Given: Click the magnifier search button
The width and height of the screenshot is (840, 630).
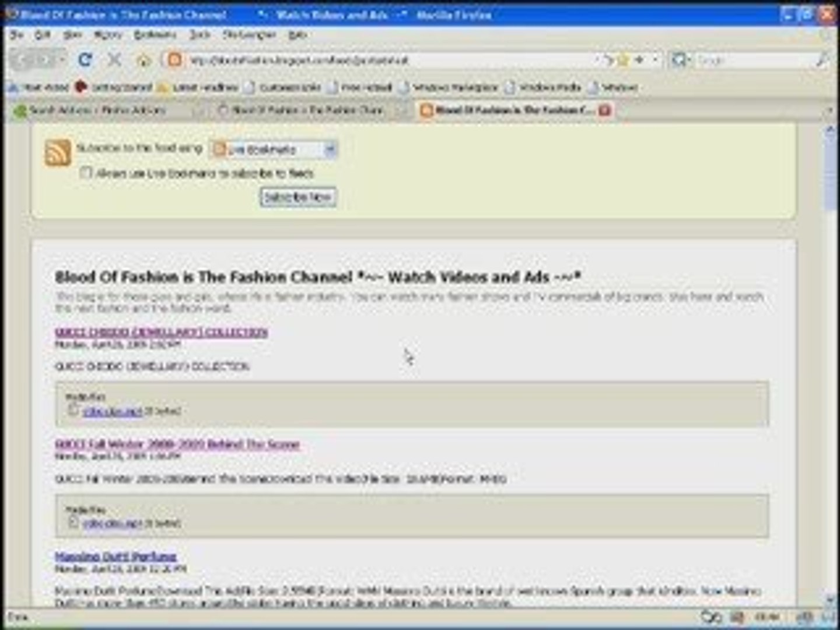Looking at the screenshot, I should point(822,60).
